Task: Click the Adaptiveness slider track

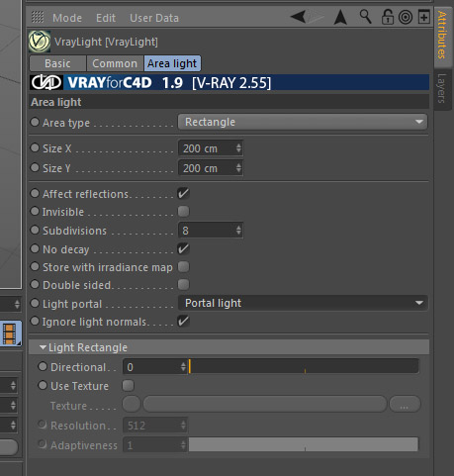Action: point(304,445)
